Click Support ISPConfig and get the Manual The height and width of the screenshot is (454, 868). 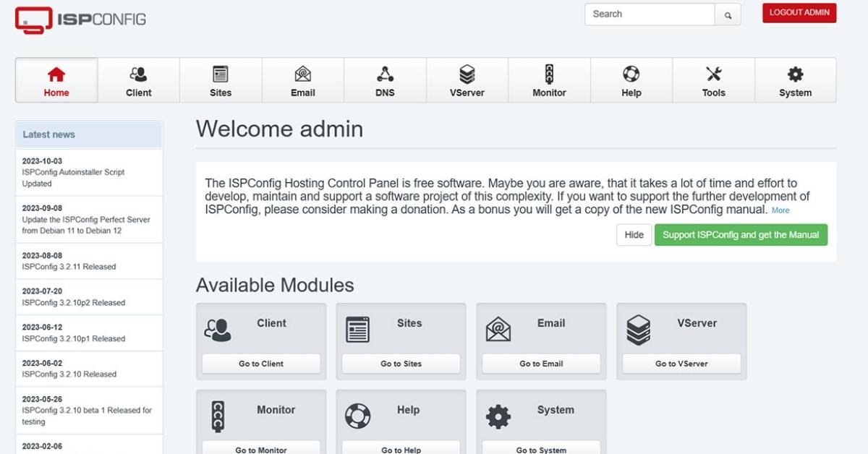pos(741,235)
